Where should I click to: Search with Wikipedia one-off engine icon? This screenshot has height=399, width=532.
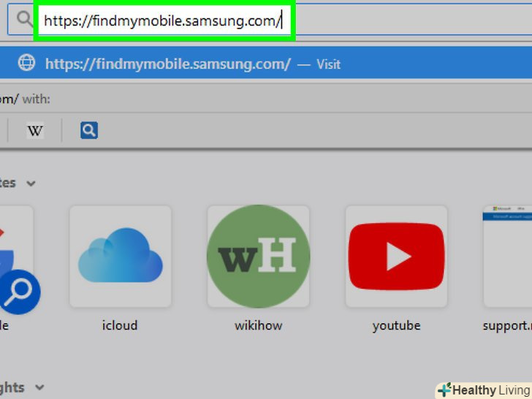tap(35, 130)
